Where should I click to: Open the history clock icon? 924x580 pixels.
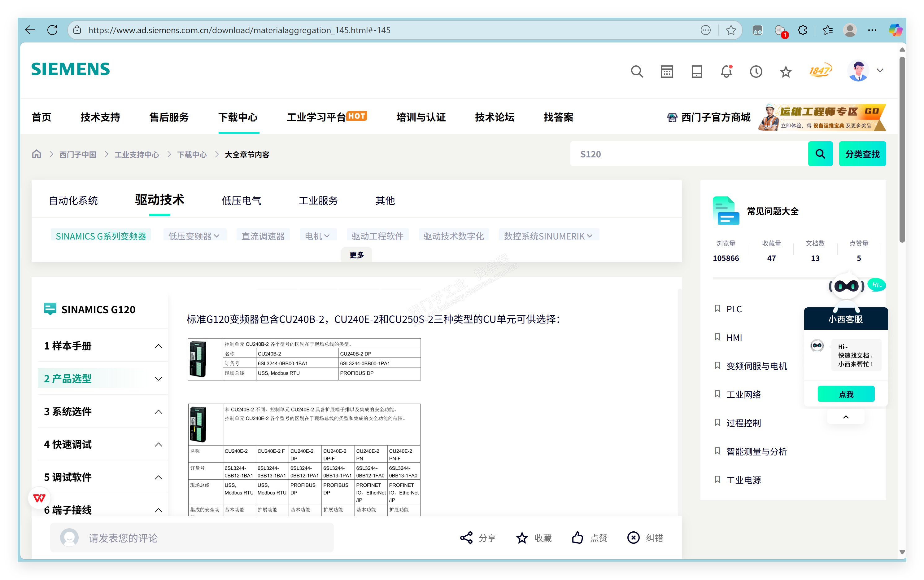point(756,71)
